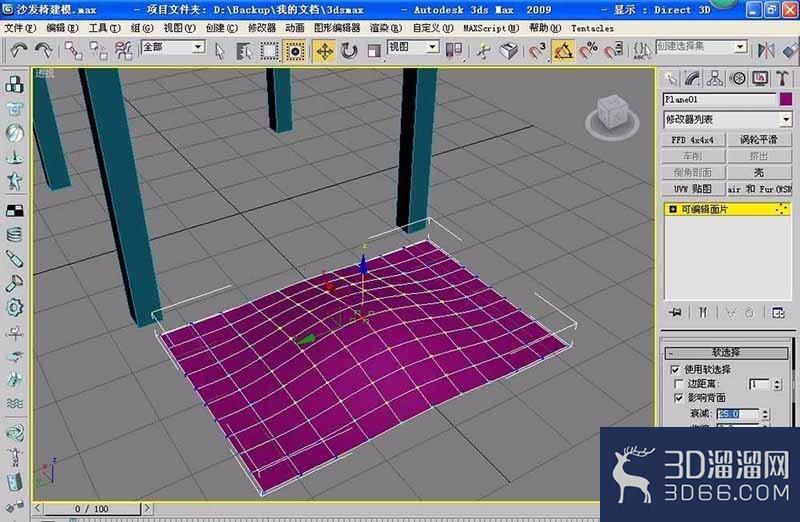Open the Select by Name tool
This screenshot has height=522, width=800.
[244, 51]
